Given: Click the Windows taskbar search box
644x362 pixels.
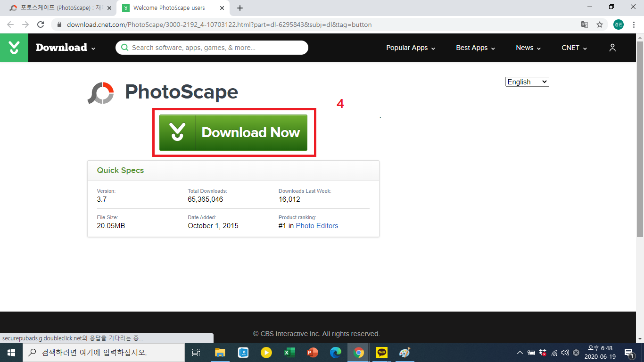Looking at the screenshot, I should 103,353.
